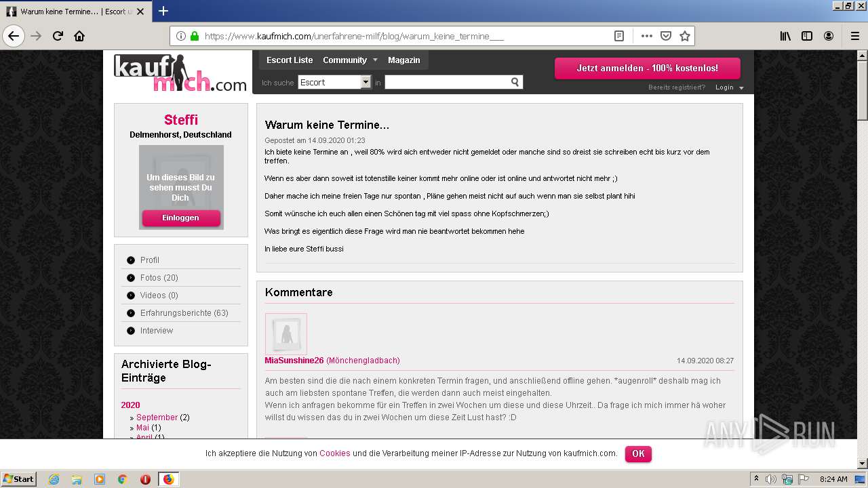The width and height of the screenshot is (868, 488).
Task: Open site information icon in address bar
Action: coord(181,36)
